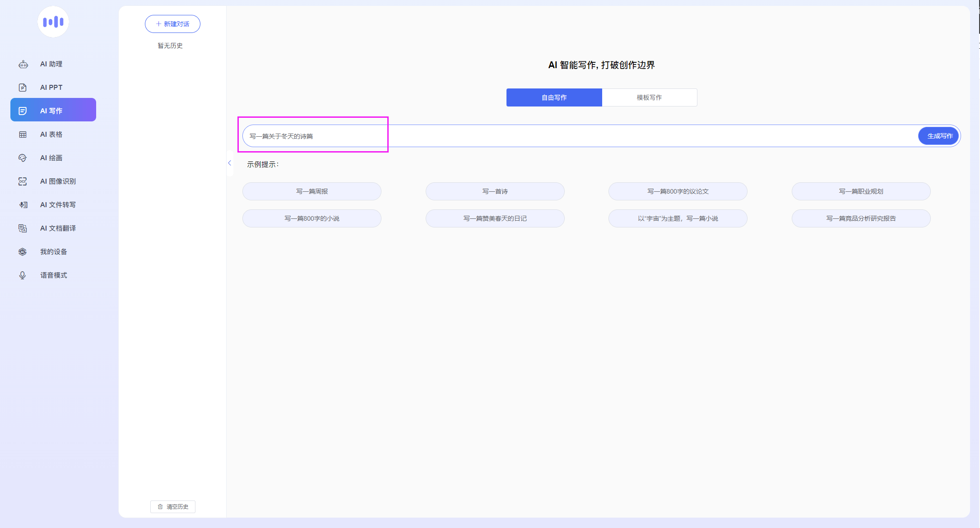
Task: Start a new chat with 新建对话
Action: 172,24
